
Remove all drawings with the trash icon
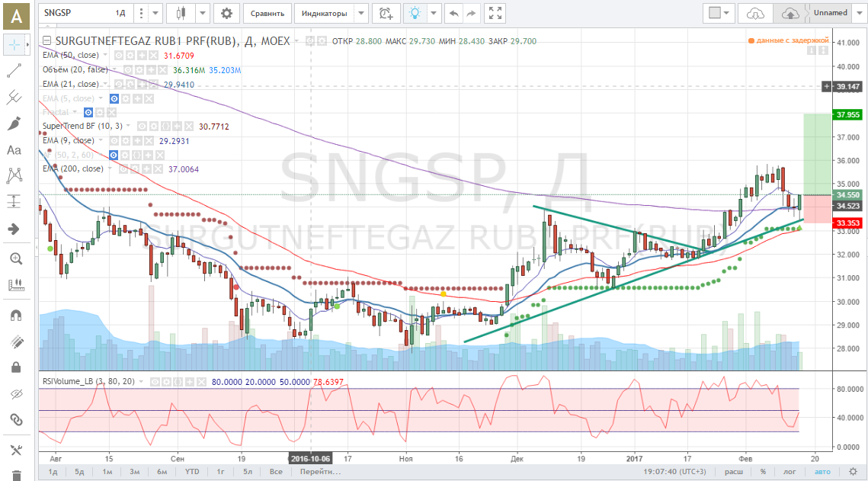[16, 475]
